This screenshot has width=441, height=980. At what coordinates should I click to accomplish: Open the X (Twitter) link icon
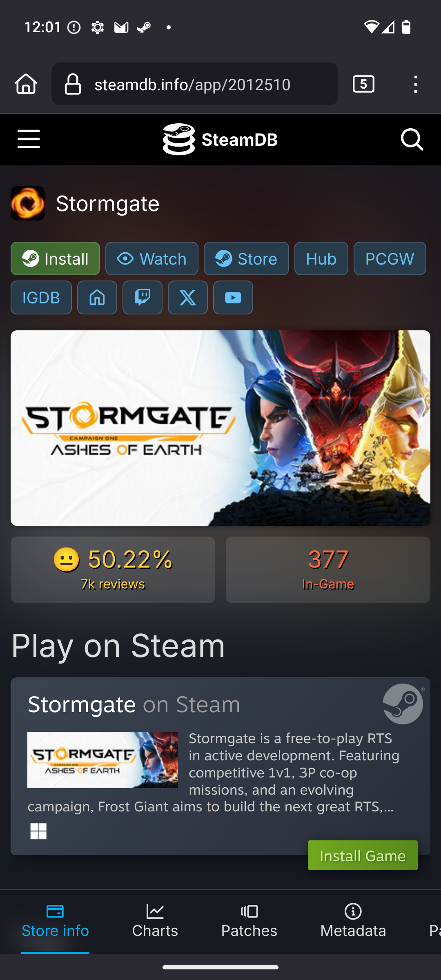tap(188, 297)
